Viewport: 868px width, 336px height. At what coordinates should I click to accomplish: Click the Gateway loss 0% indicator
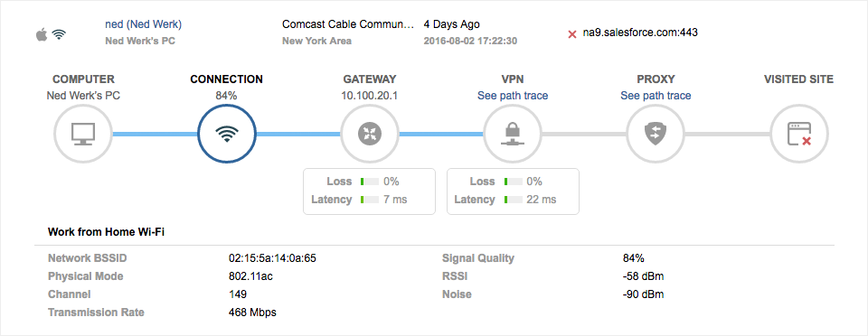click(370, 182)
